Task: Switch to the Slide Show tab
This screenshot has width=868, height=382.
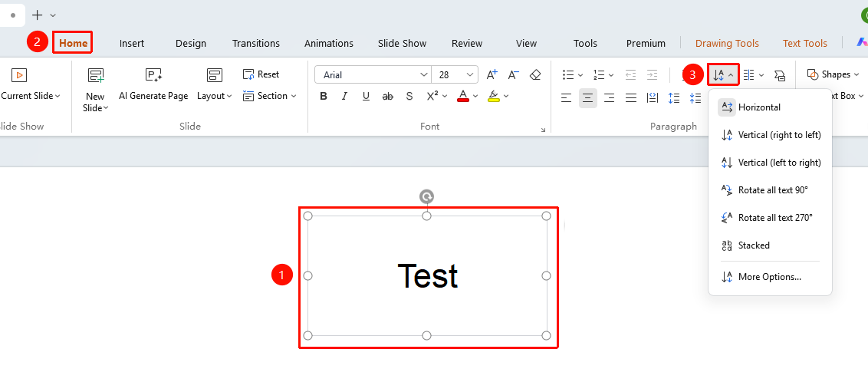Action: [x=402, y=43]
